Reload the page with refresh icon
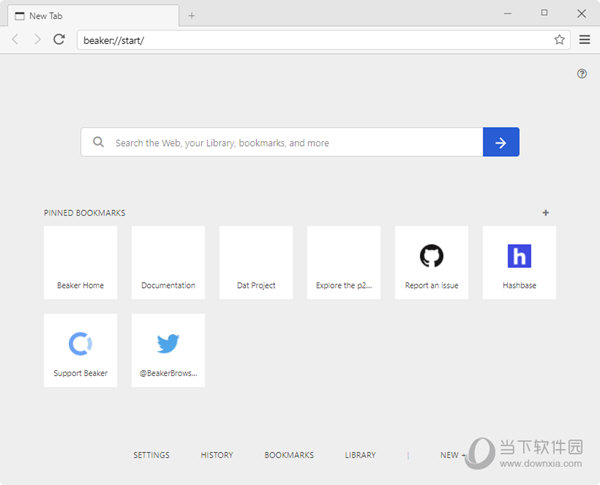The image size is (600, 485). coord(59,39)
